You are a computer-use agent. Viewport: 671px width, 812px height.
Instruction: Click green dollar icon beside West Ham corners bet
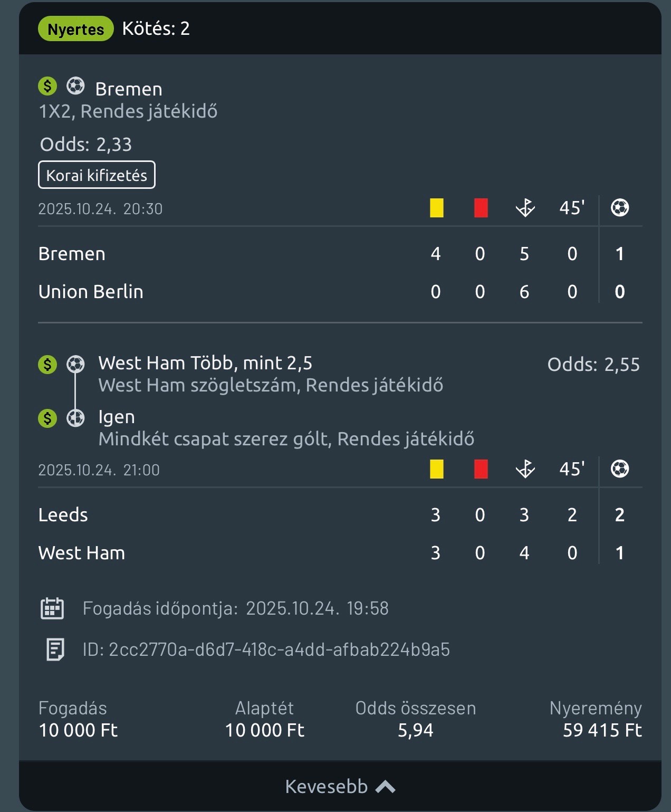coord(47,364)
